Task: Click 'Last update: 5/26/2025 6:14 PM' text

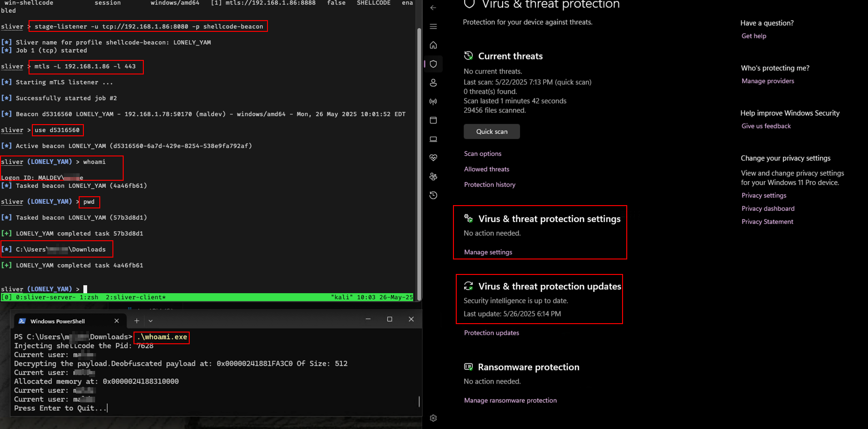Action: 512,314
